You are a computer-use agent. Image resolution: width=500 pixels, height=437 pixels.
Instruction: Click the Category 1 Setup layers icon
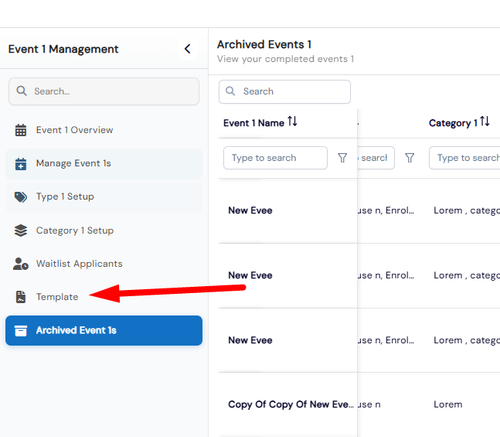[21, 230]
